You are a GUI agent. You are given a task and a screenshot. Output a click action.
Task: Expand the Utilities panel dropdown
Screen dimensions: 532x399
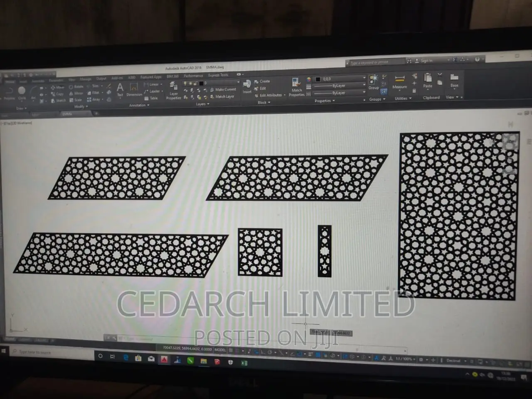click(x=403, y=98)
